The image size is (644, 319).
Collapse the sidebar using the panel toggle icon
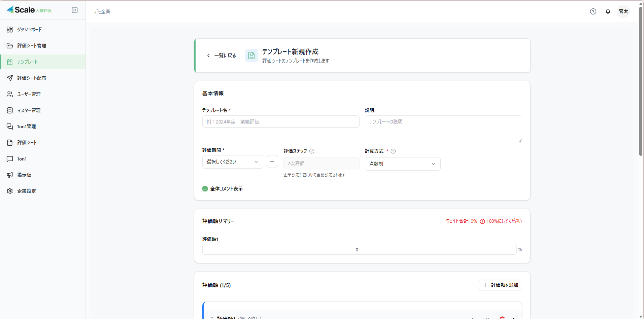(x=74, y=10)
